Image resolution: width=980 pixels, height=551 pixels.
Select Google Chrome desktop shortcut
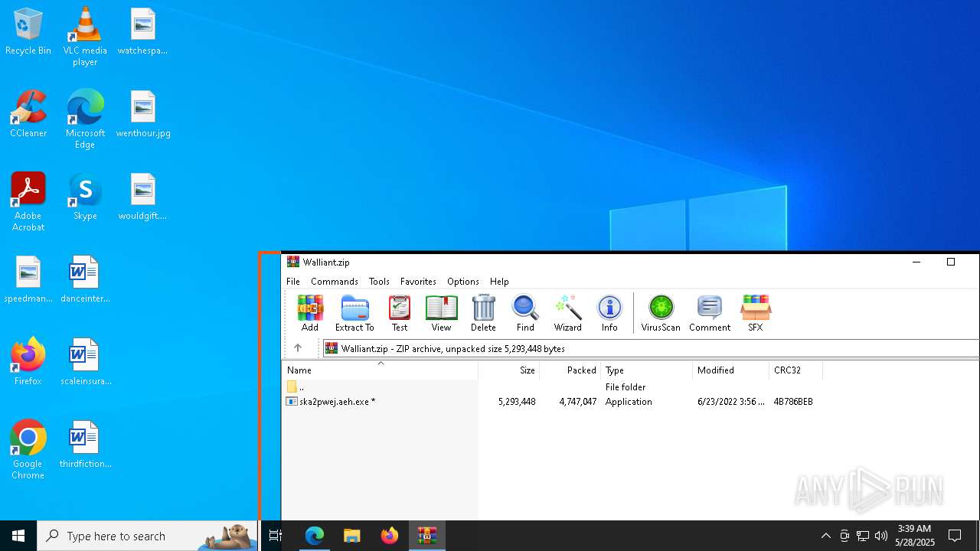28,450
